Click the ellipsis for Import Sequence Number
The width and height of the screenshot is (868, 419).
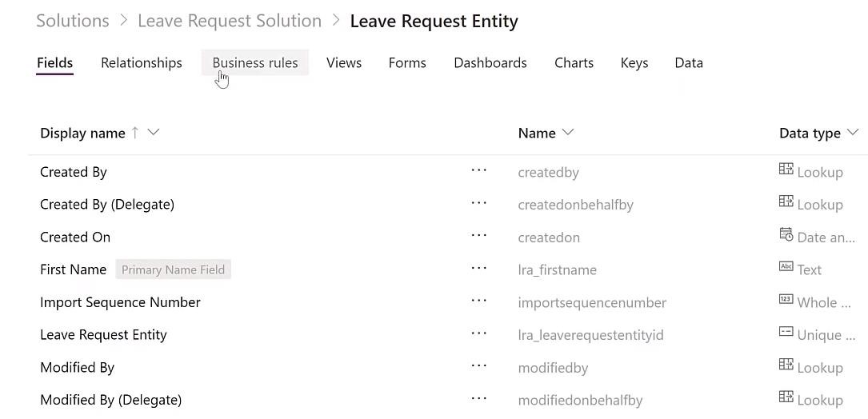coord(478,301)
